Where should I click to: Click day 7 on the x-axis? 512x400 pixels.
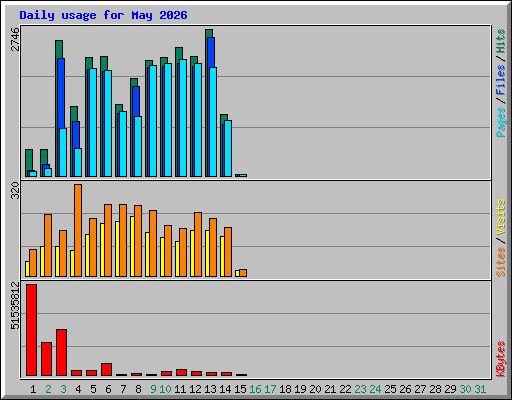123,389
